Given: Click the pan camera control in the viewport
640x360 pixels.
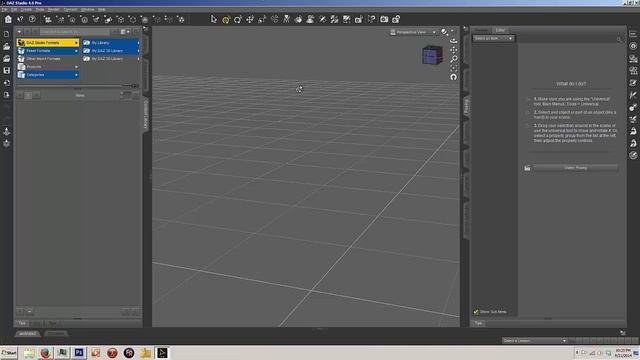Looking at the screenshot, I should coord(453,50).
